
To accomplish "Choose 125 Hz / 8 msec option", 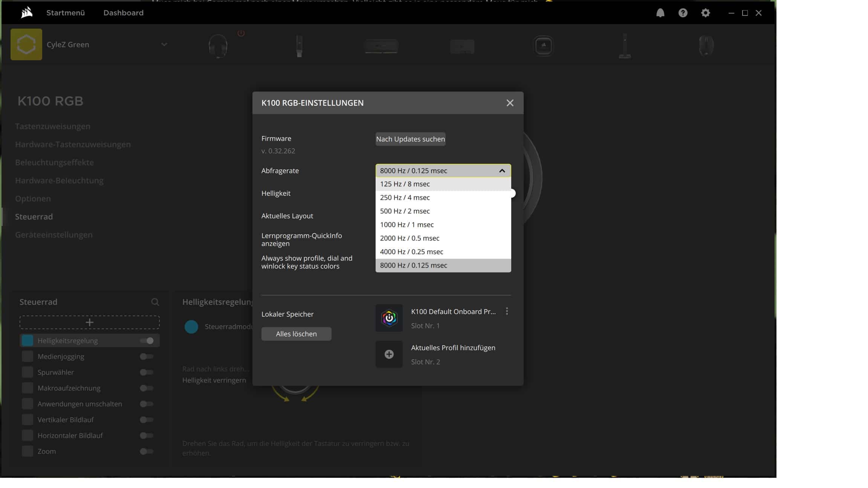I will (x=443, y=184).
